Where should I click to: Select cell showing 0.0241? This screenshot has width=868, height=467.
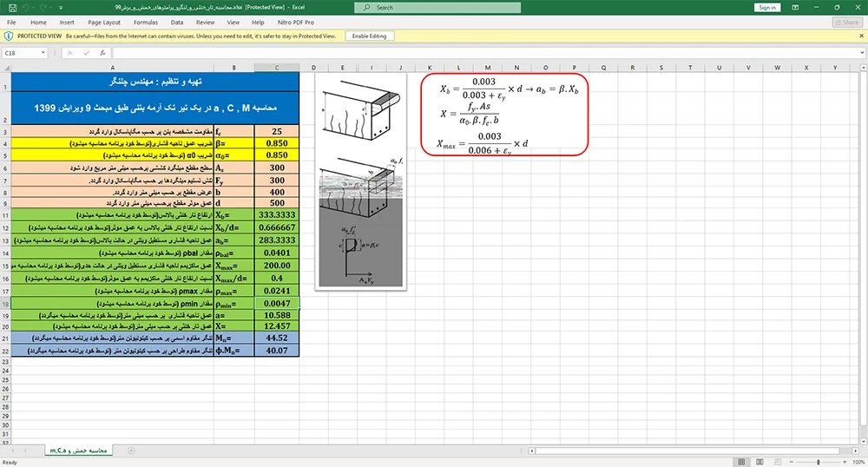pos(277,291)
